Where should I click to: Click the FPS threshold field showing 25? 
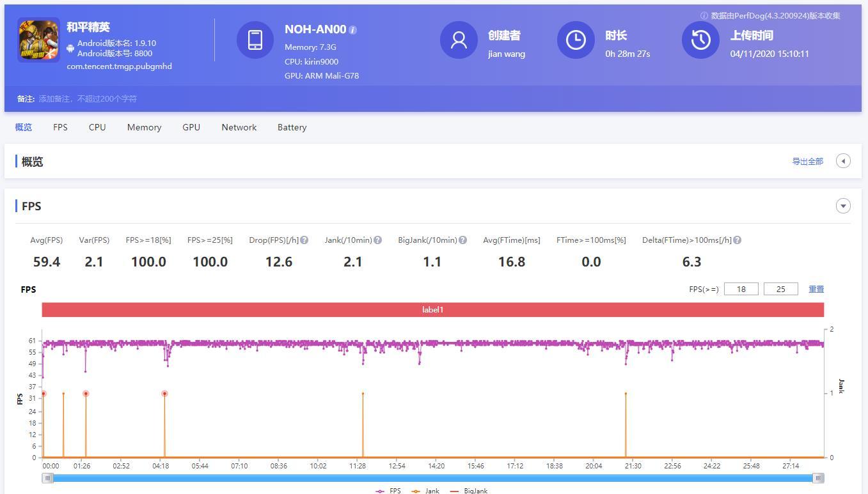click(781, 289)
